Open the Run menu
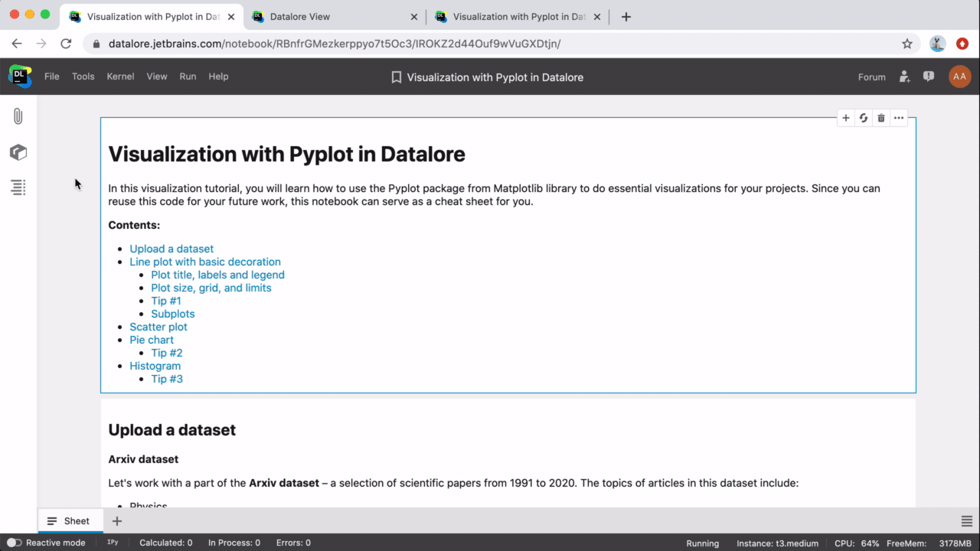Screen dimensions: 980x551 [188, 77]
